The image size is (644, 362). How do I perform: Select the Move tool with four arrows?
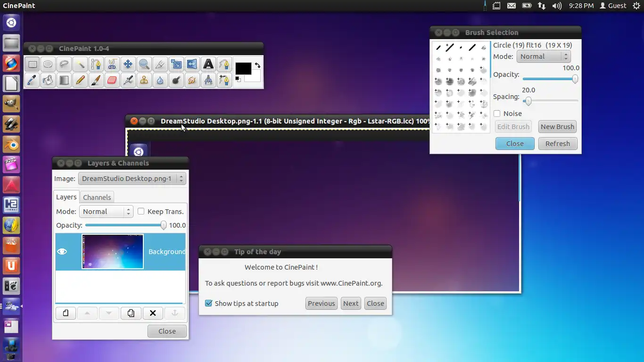(x=128, y=64)
